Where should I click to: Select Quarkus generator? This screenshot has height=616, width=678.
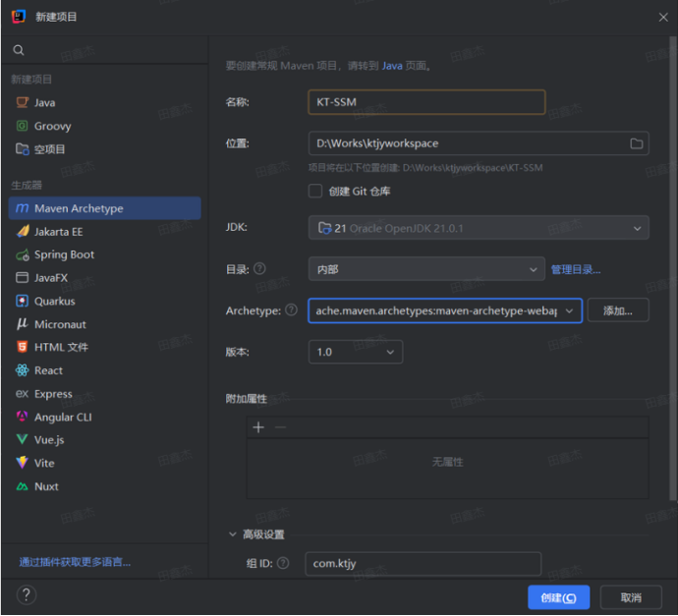(x=104, y=301)
